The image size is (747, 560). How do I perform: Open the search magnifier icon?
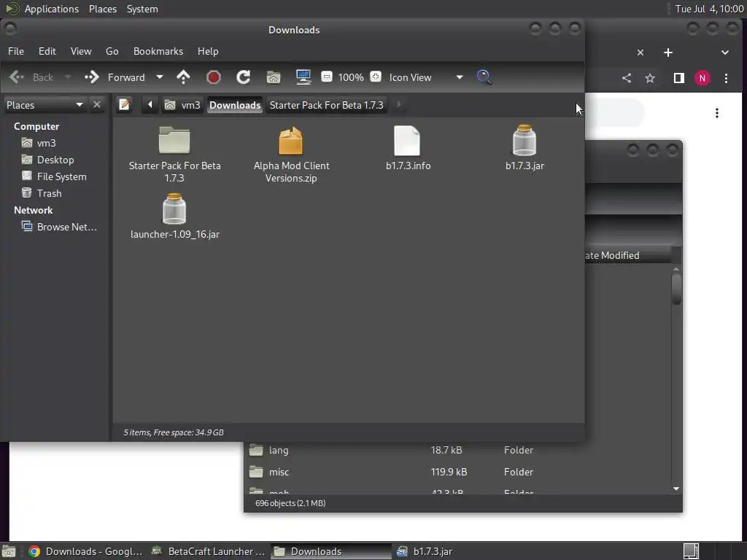484,77
